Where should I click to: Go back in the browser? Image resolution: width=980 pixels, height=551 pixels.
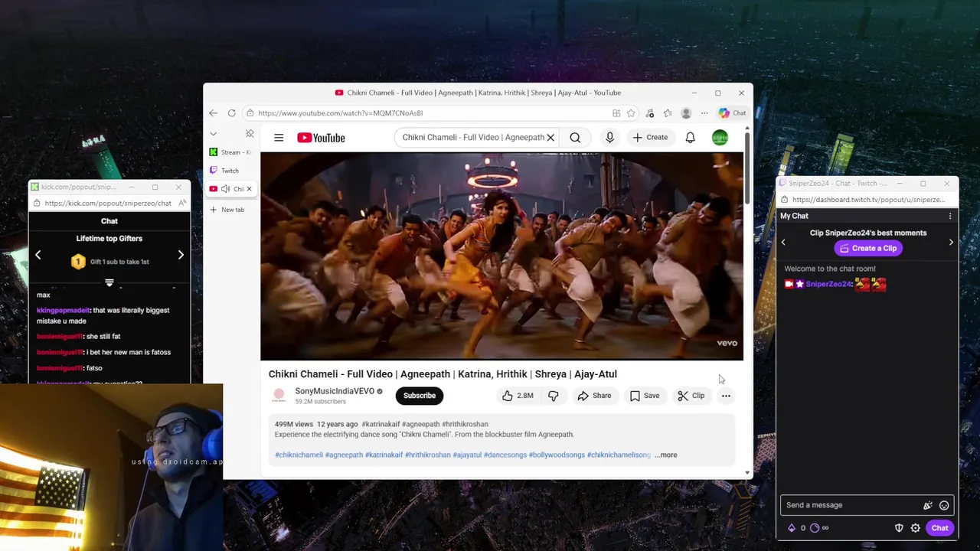(x=213, y=113)
